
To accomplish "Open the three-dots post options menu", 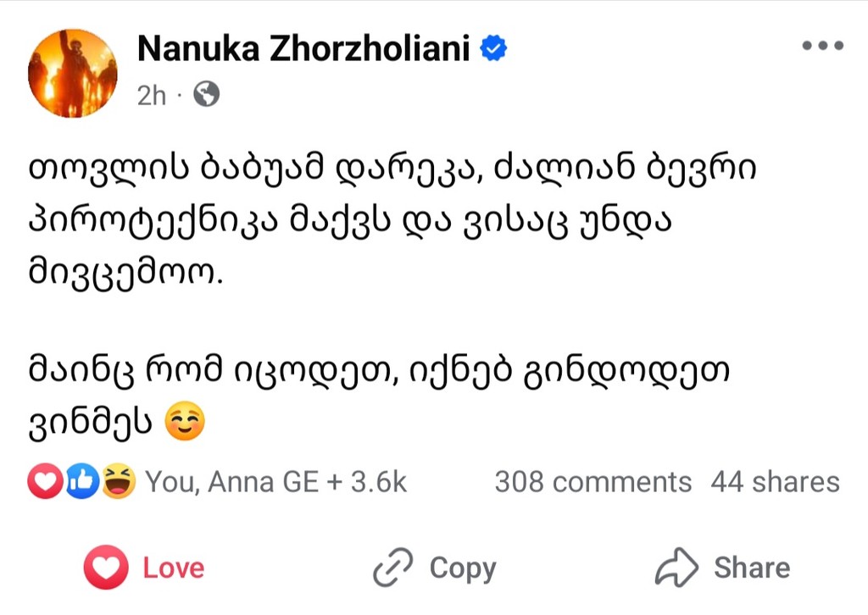I will tap(822, 47).
